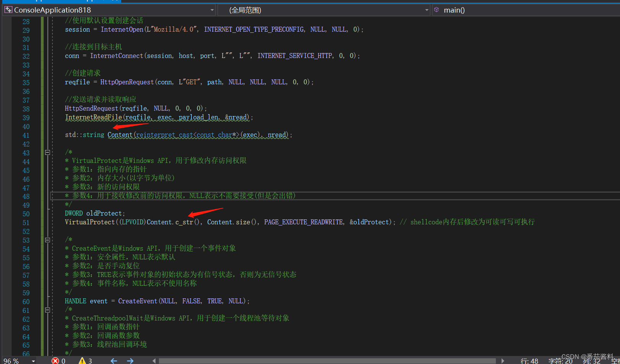Click the error count 0
The width and height of the screenshot is (620, 364).
[x=63, y=361]
